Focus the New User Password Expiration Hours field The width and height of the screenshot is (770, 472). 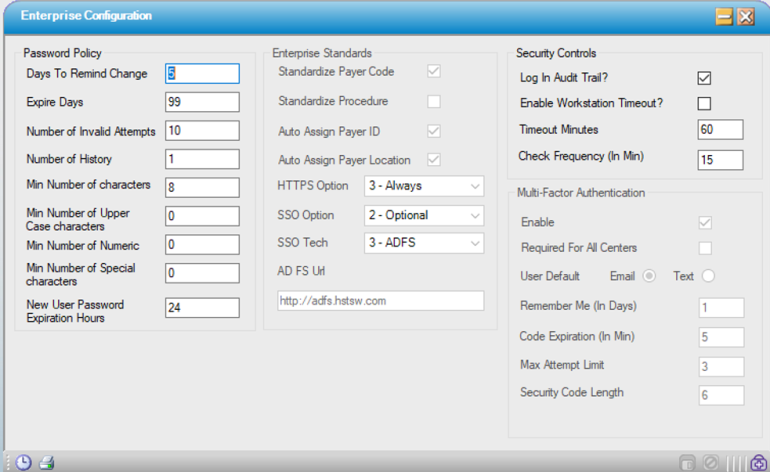point(203,308)
